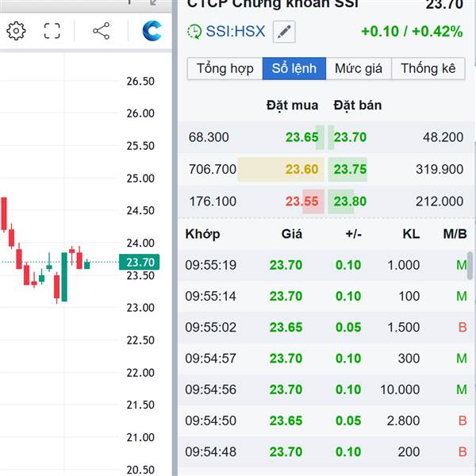Viewport: 476px width, 476px height.
Task: Select the 09:55:14 trade row
Action: 326,296
